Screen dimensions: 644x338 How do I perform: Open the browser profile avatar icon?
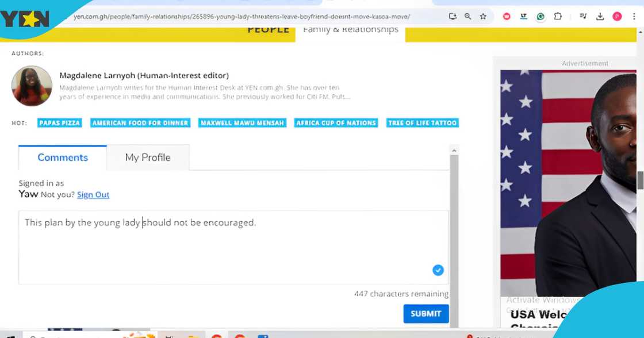point(616,17)
